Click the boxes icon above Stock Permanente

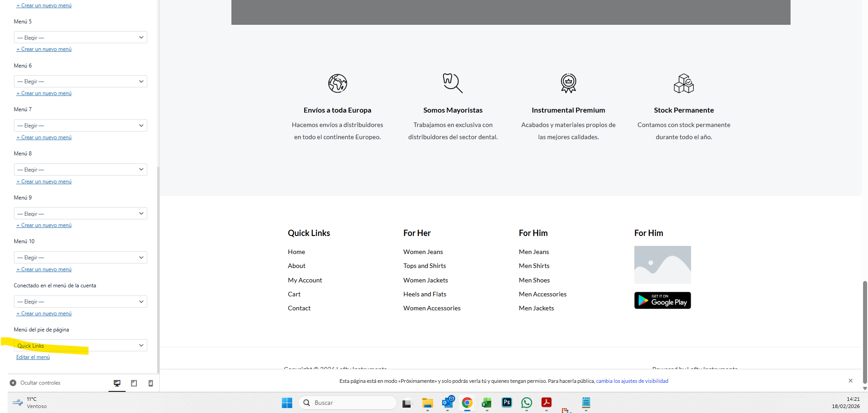tap(683, 83)
